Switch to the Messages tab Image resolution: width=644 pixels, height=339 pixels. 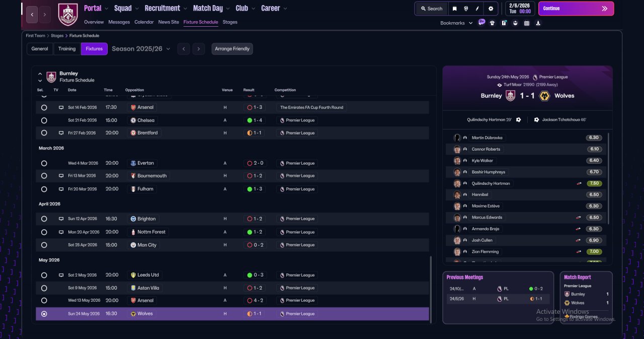[119, 22]
